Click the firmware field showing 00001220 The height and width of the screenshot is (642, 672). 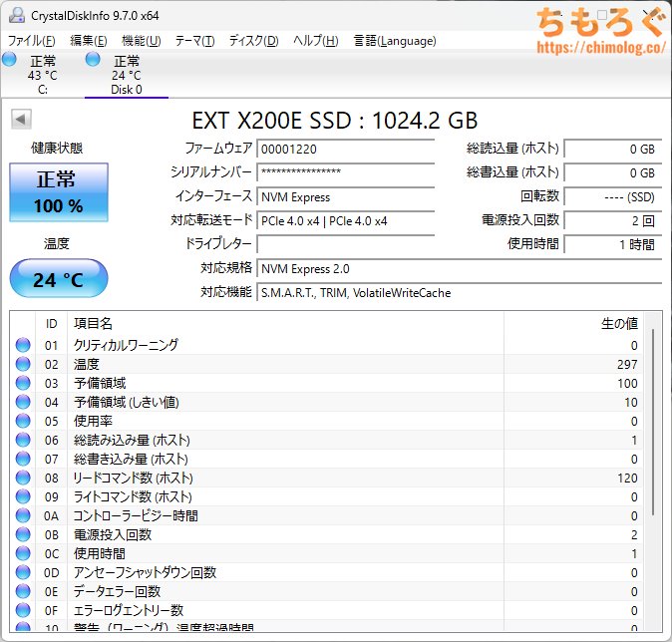[x=345, y=149]
